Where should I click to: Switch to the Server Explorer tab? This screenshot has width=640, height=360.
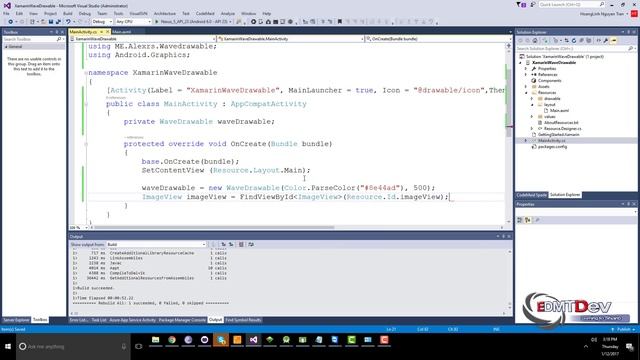pyautogui.click(x=16, y=320)
